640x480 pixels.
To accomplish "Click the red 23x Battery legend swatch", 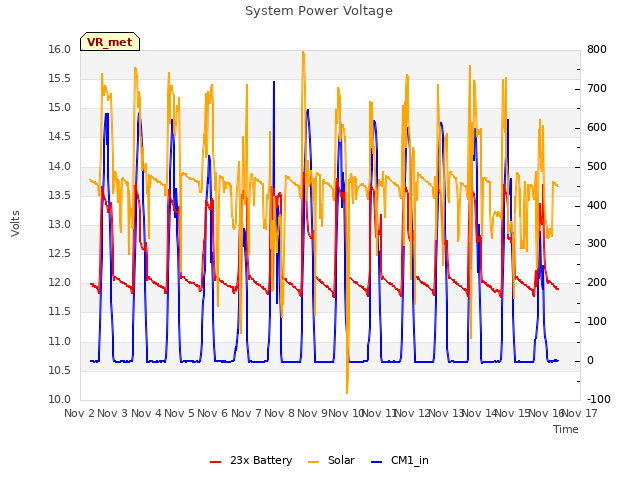I will click(x=215, y=462).
